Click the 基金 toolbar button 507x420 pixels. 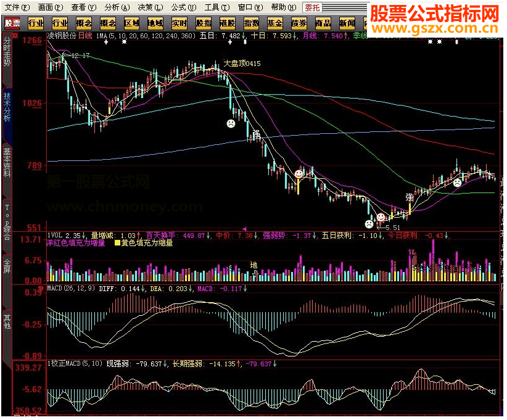[275, 23]
